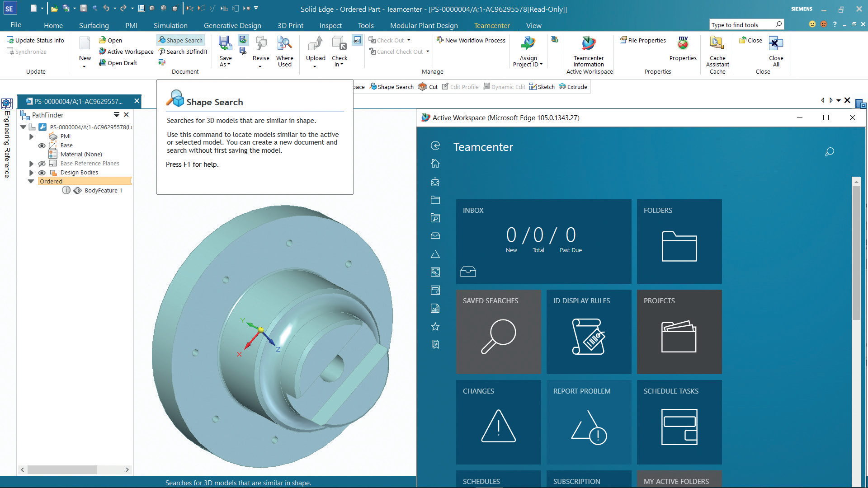
Task: Click the Teamcenter search magnifier icon
Action: point(829,152)
